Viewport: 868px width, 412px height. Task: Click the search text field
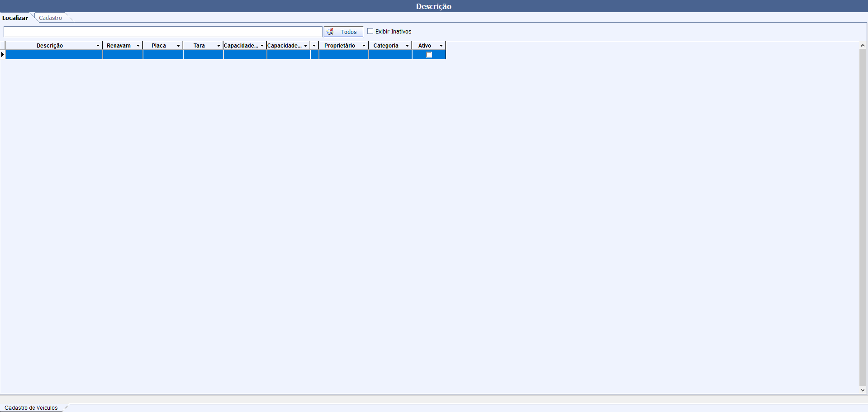point(163,32)
